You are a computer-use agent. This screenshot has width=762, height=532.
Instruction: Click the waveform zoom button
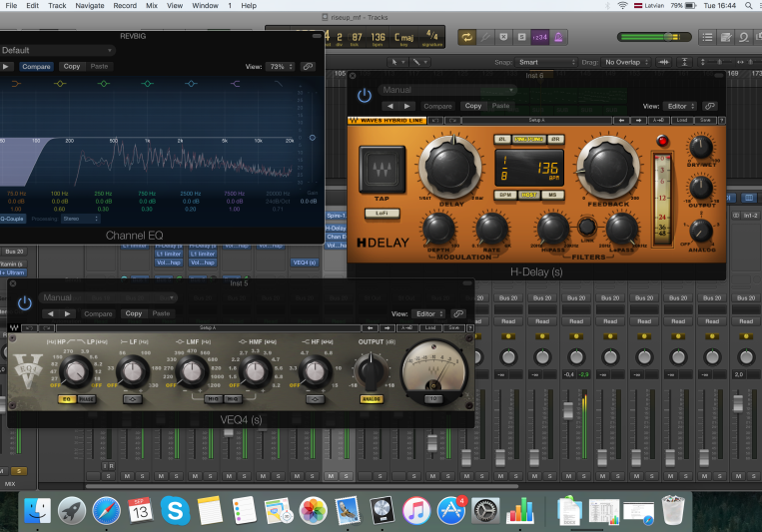click(664, 62)
